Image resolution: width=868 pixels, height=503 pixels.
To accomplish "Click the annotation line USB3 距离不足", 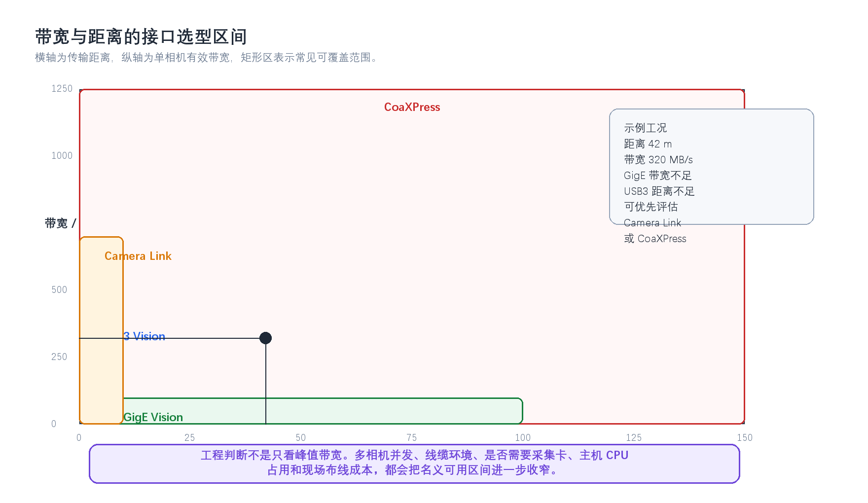I will (659, 191).
